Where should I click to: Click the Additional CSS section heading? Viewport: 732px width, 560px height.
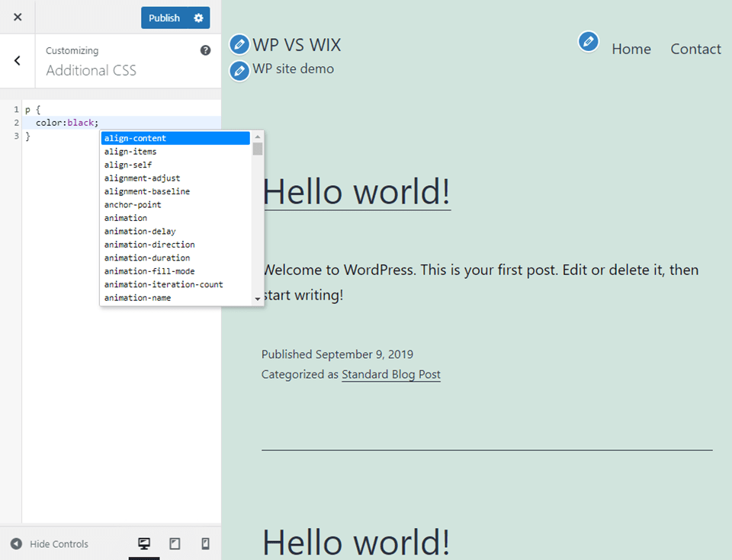point(91,70)
